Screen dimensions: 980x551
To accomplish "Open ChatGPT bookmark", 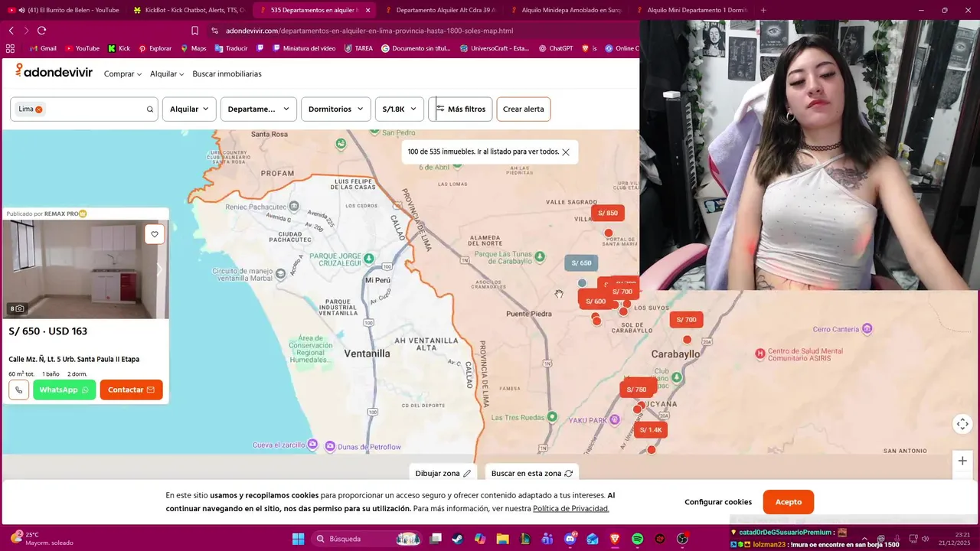I will tap(556, 48).
